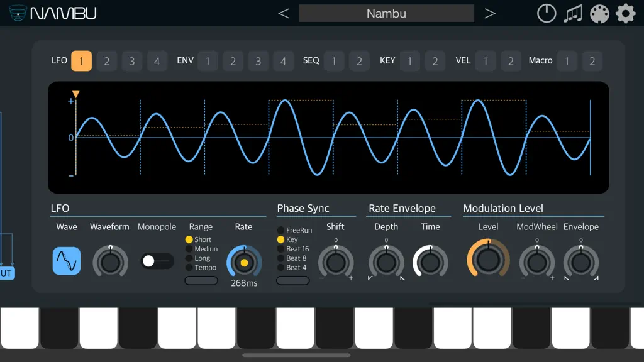Select Key phase sync option
Screen dimensions: 644x362
287,239
